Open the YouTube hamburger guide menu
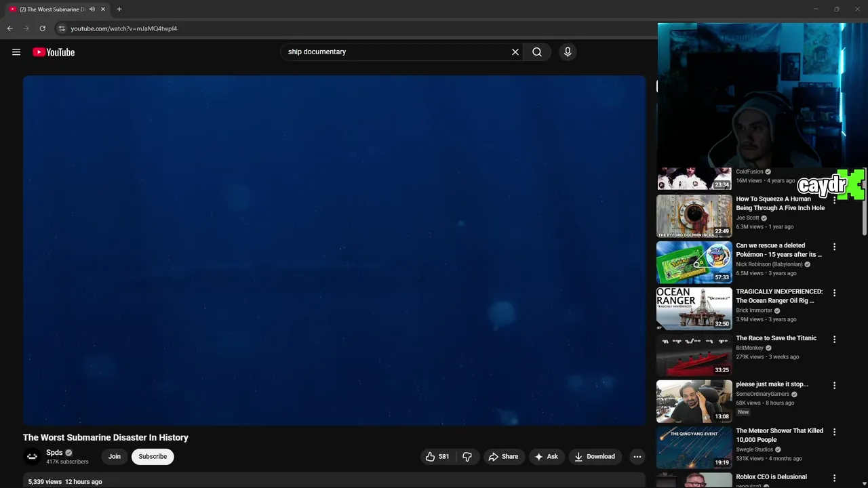The height and width of the screenshot is (488, 868). pos(16,52)
